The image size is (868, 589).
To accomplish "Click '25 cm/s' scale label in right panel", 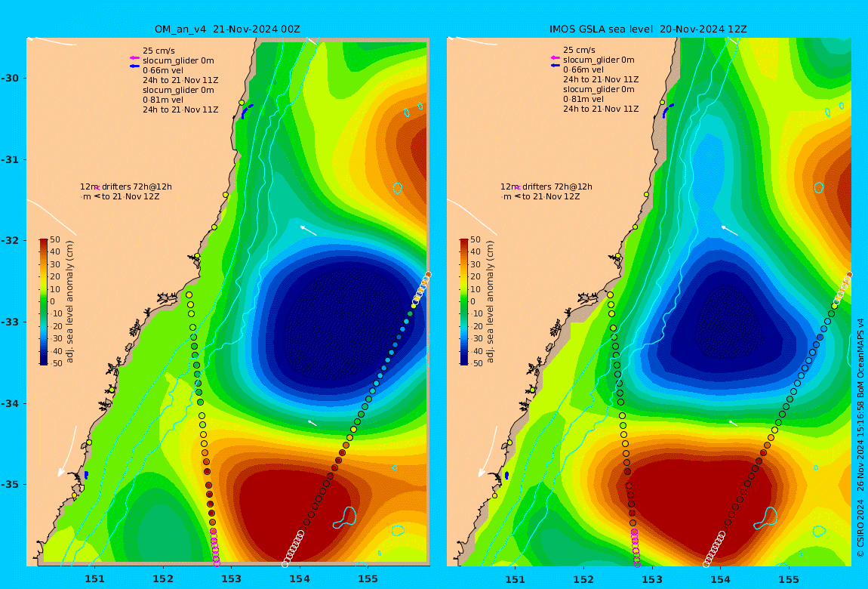I will click(580, 50).
